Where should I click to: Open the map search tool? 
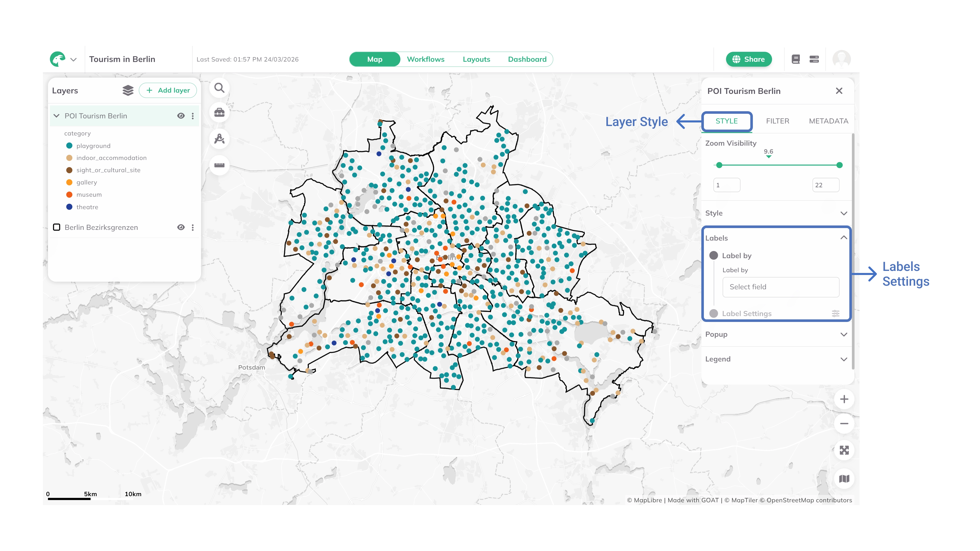click(x=219, y=87)
